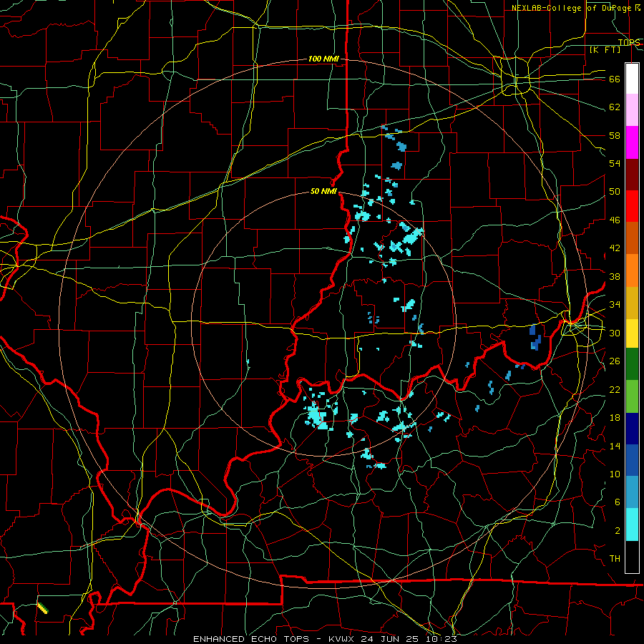The width and height of the screenshot is (644, 644).
Task: Click the white swatch at top of legend
Action: (632, 79)
